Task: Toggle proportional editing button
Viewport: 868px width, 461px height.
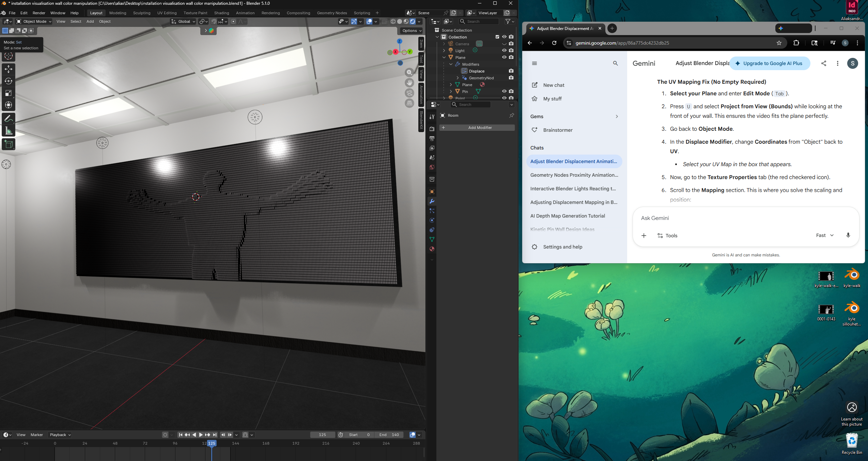Action: coord(233,21)
